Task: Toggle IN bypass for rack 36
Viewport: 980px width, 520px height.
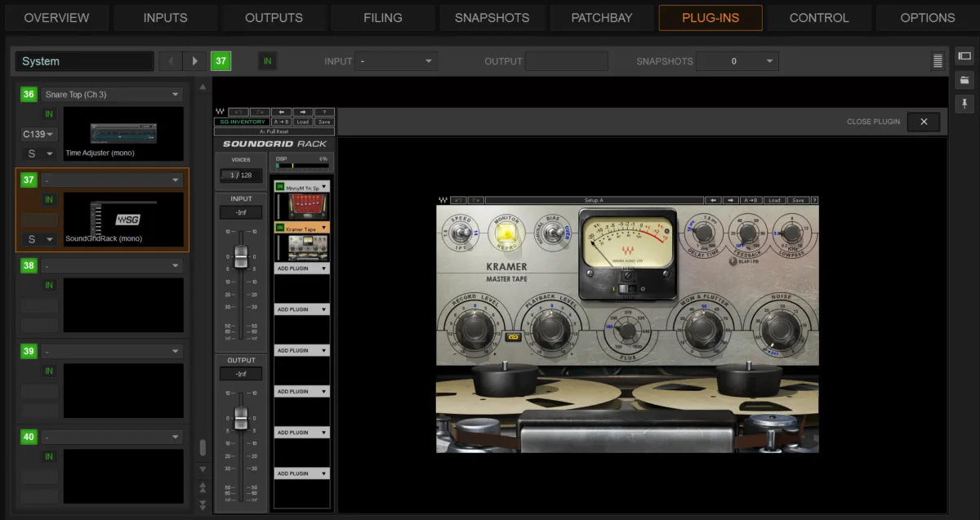Action: point(49,114)
